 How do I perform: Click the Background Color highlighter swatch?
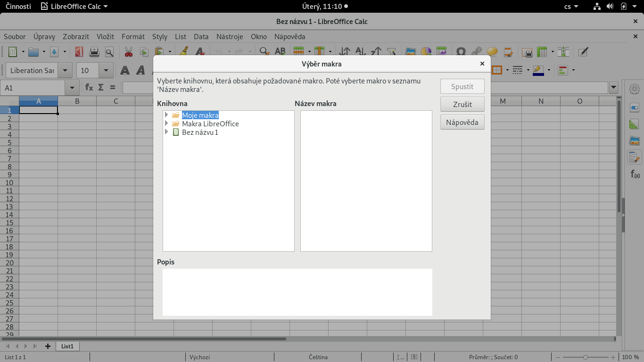(x=538, y=70)
